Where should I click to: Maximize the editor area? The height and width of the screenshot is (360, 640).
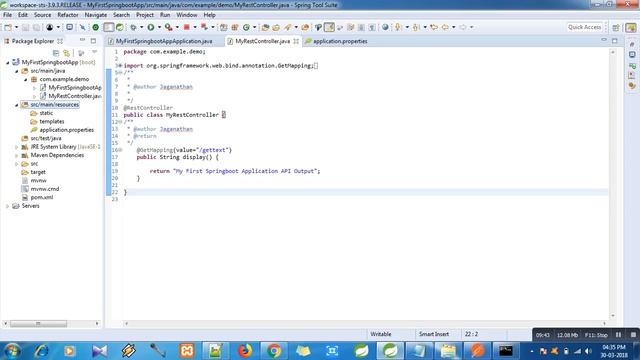point(615,41)
